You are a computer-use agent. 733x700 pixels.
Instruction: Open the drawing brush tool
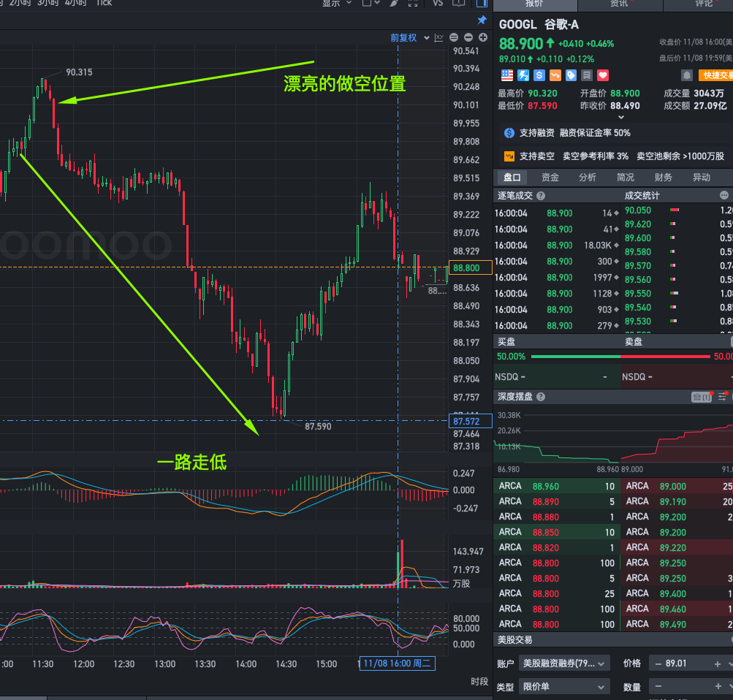click(x=394, y=3)
